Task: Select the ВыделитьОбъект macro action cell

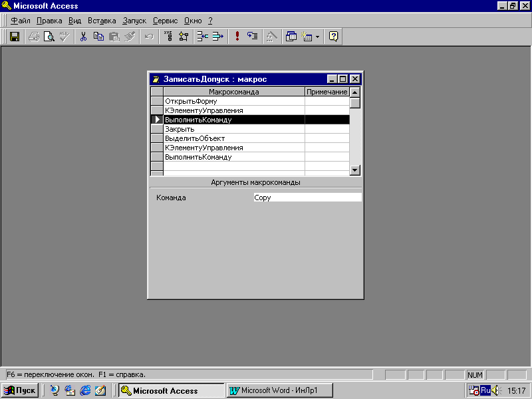Action: pyautogui.click(x=234, y=138)
